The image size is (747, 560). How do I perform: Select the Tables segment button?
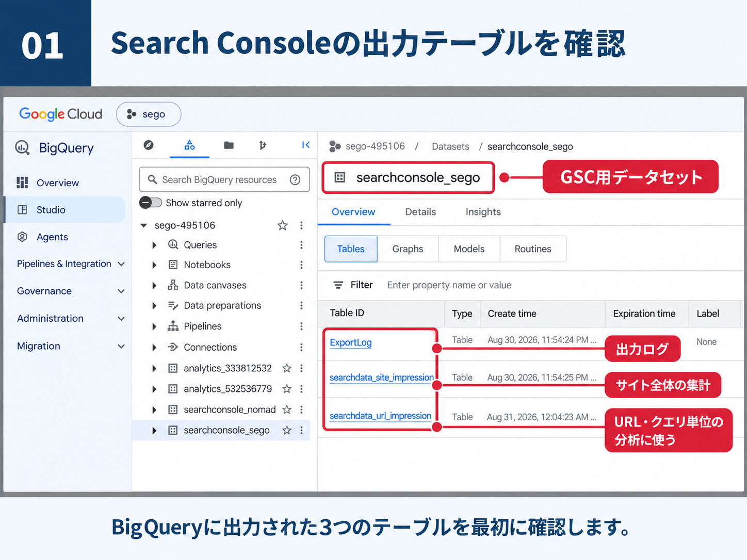click(351, 249)
